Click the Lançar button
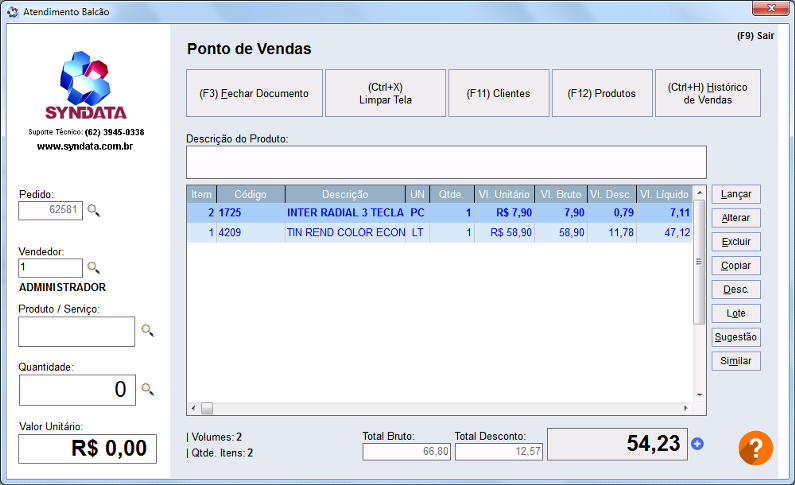The height and width of the screenshot is (485, 795). tap(736, 194)
